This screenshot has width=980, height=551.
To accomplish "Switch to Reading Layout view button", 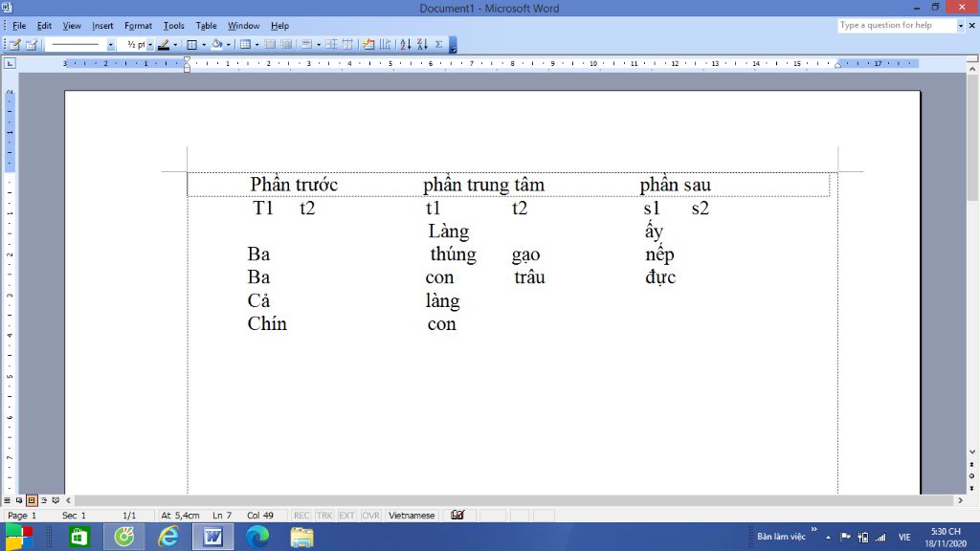I will click(56, 500).
